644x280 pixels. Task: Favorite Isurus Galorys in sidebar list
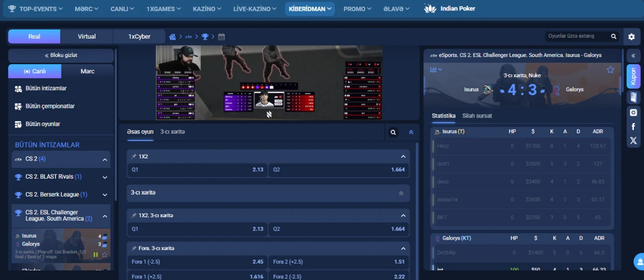coord(105,254)
